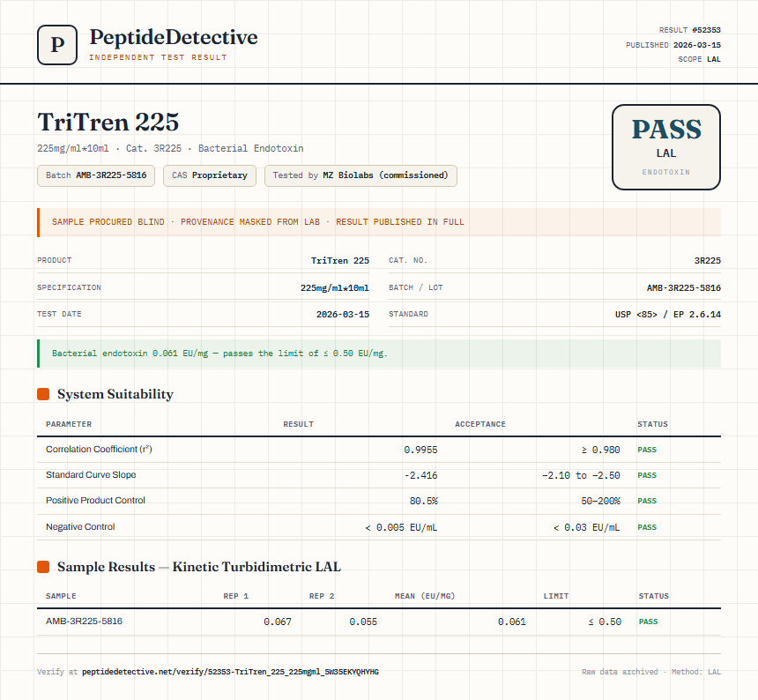Viewport: 758px width, 700px height.
Task: Click the acceptance value ≥ 0.980
Action: click(600, 450)
